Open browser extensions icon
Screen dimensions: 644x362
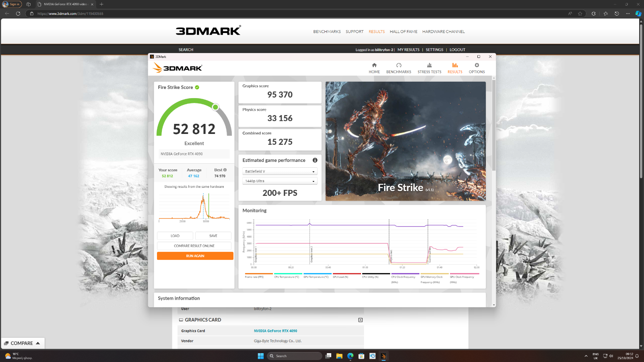(x=593, y=14)
